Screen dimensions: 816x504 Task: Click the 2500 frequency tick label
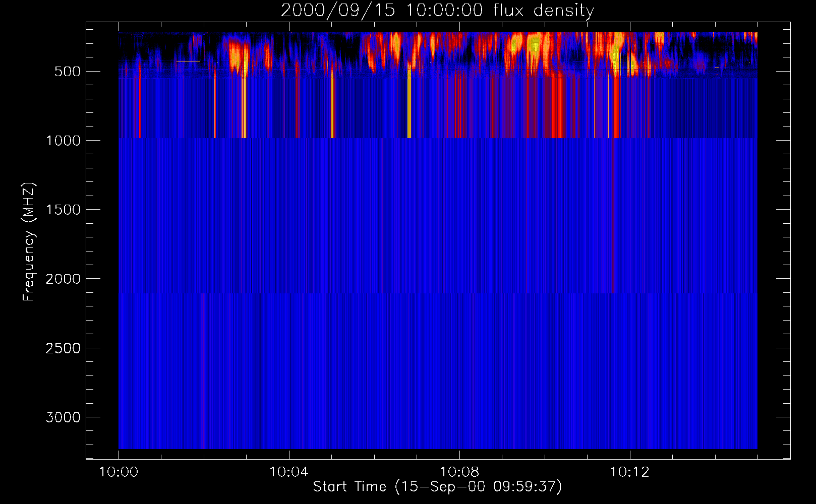click(x=63, y=348)
